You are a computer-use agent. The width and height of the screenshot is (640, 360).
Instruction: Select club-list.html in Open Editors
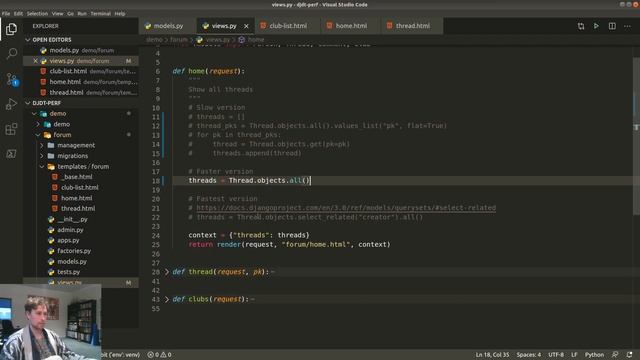pyautogui.click(x=68, y=71)
